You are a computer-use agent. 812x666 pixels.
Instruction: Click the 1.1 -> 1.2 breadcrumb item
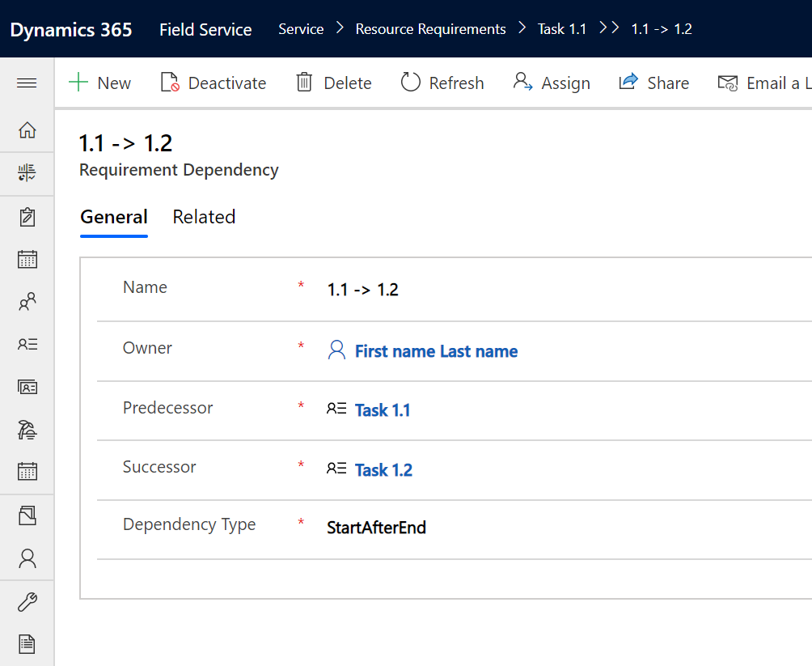coord(662,29)
